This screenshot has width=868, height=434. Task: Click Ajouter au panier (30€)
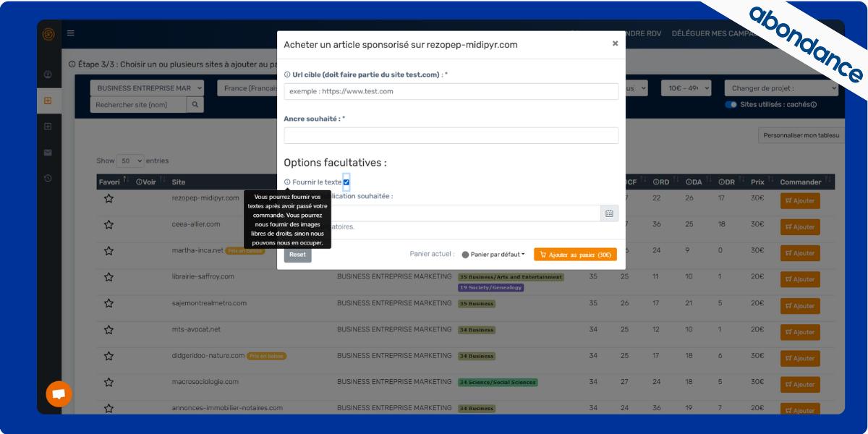click(x=575, y=255)
